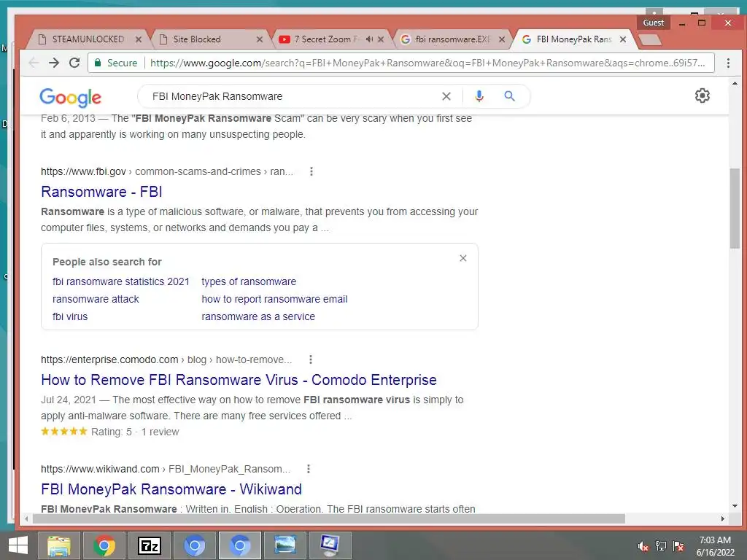Close the STEAMUNLOCKED tab

pos(138,39)
